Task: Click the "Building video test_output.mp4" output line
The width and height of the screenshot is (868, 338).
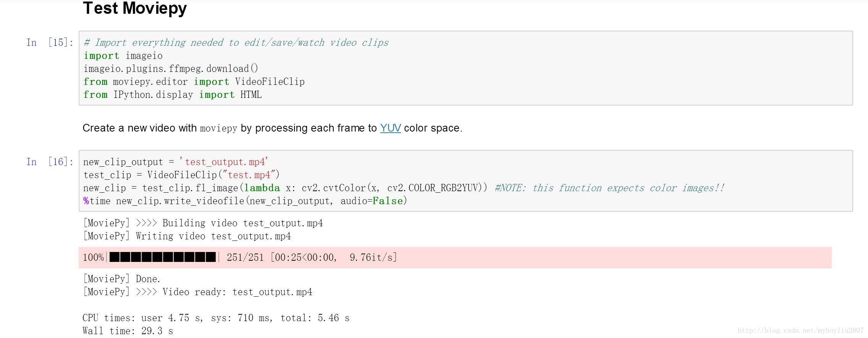Action: (203, 223)
